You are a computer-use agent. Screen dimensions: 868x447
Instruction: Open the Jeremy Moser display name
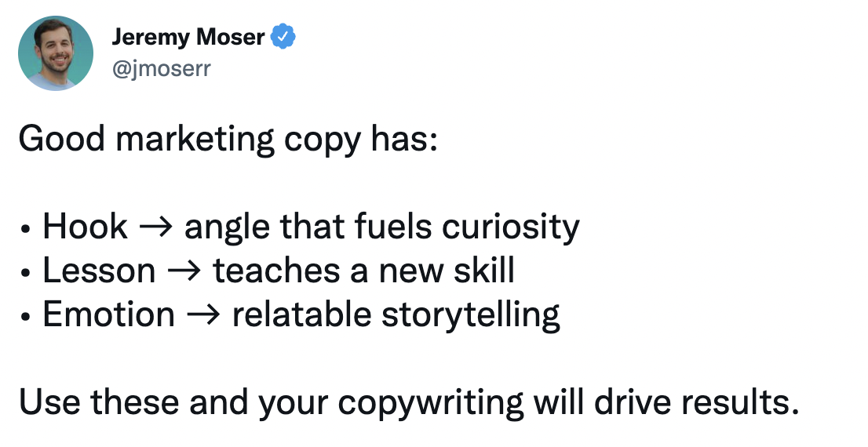coord(188,37)
